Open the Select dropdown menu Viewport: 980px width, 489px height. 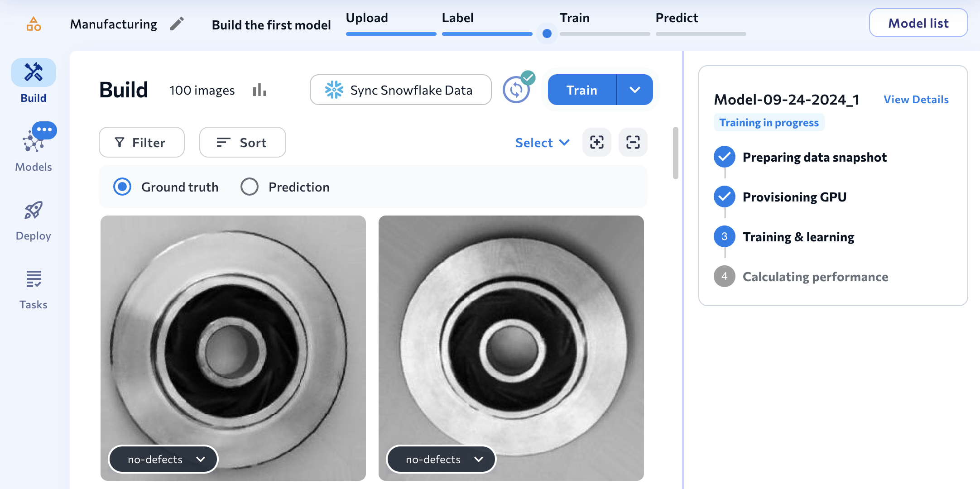click(x=542, y=143)
